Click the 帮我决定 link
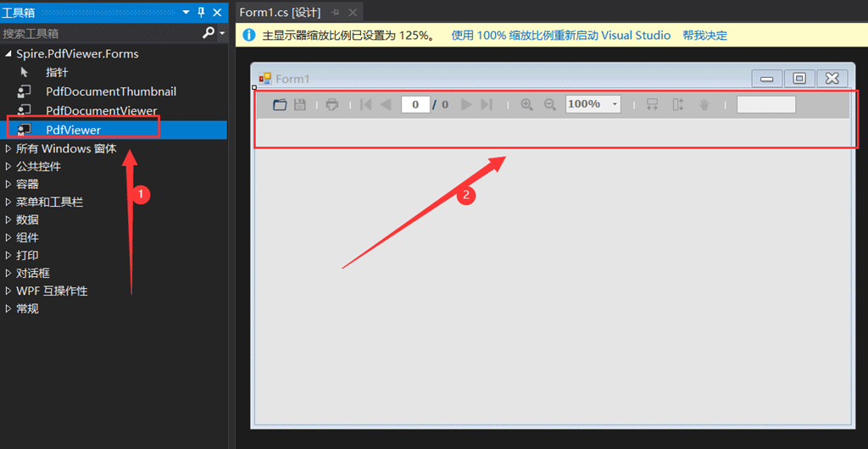Image resolution: width=868 pixels, height=449 pixels. pyautogui.click(x=704, y=36)
